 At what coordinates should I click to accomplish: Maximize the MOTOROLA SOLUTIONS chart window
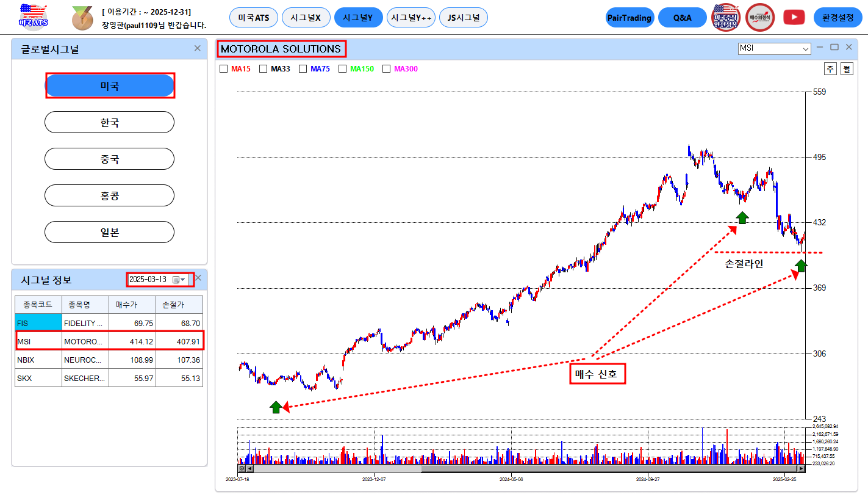834,47
